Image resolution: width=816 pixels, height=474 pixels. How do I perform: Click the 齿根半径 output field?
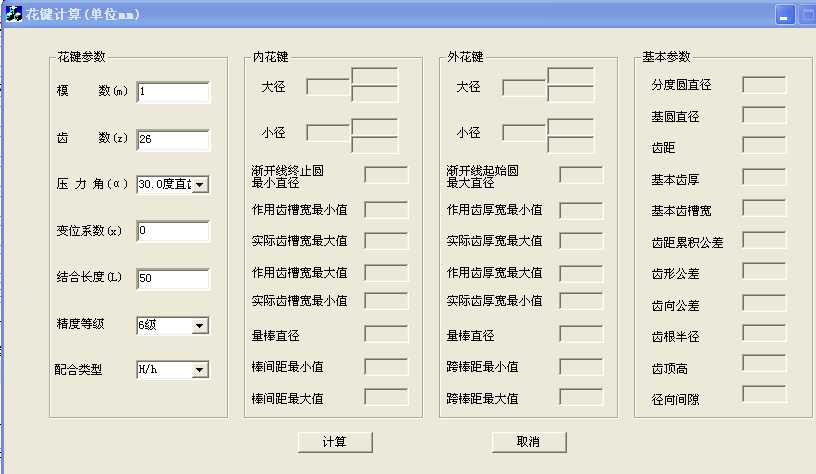764,332
